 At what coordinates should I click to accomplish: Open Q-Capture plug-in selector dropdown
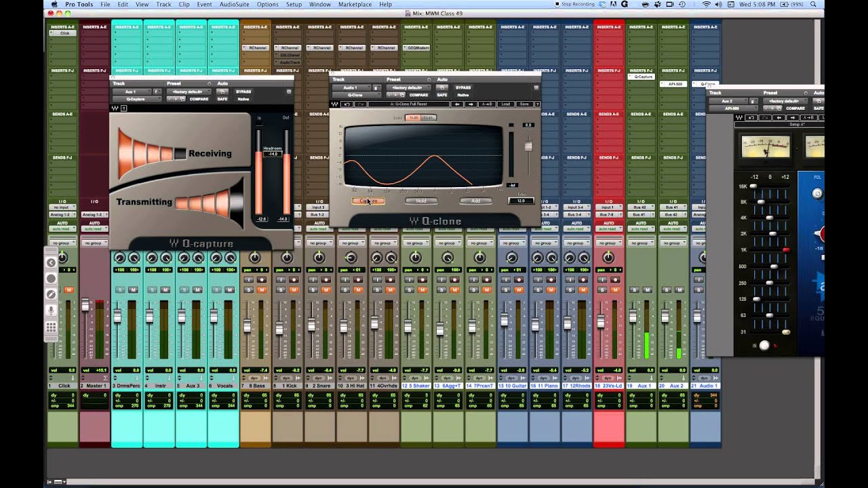[137, 99]
